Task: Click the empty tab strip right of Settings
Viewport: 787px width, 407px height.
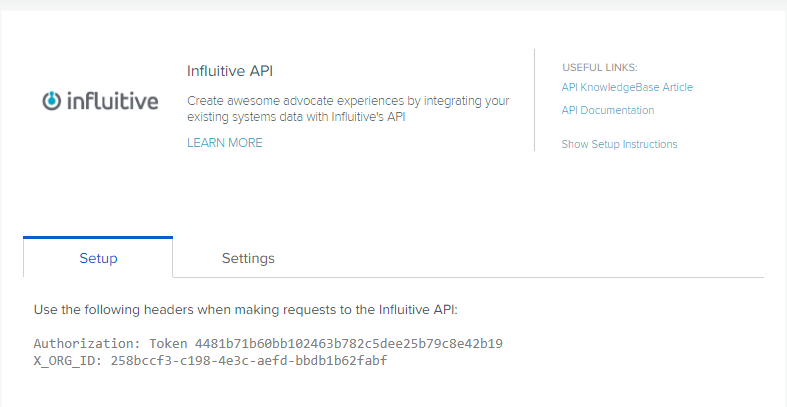Action: (543, 258)
